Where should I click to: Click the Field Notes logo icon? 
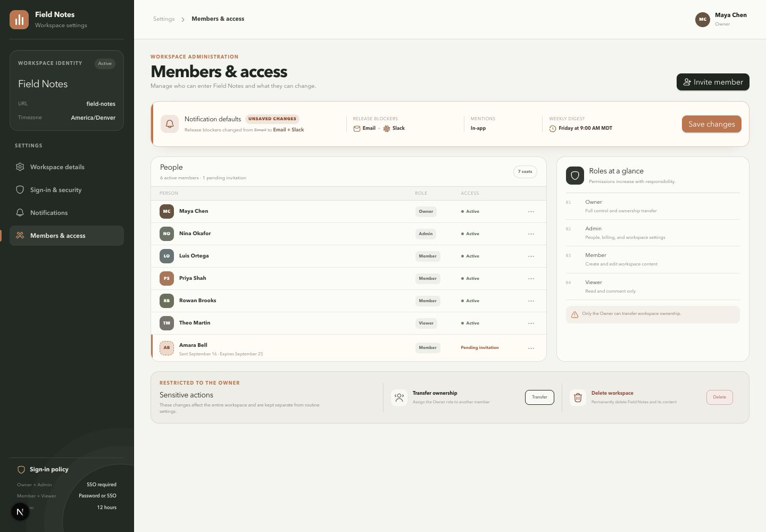[19, 20]
